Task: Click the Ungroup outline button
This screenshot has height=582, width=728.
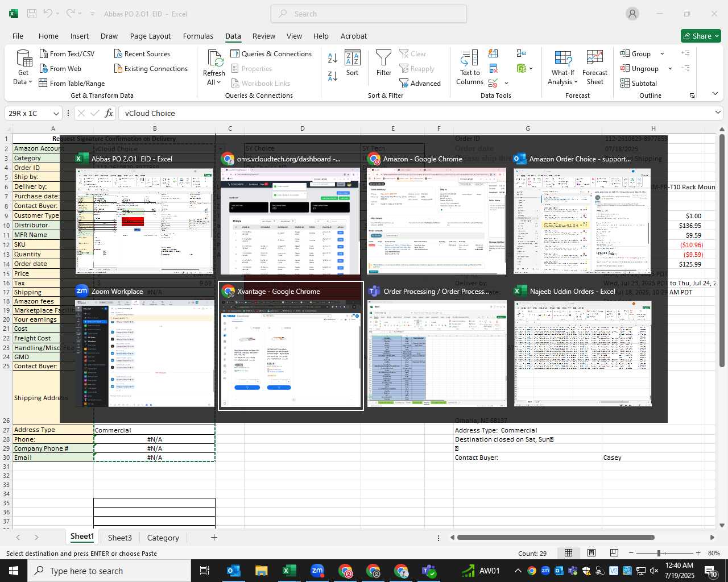Action: tap(640, 68)
